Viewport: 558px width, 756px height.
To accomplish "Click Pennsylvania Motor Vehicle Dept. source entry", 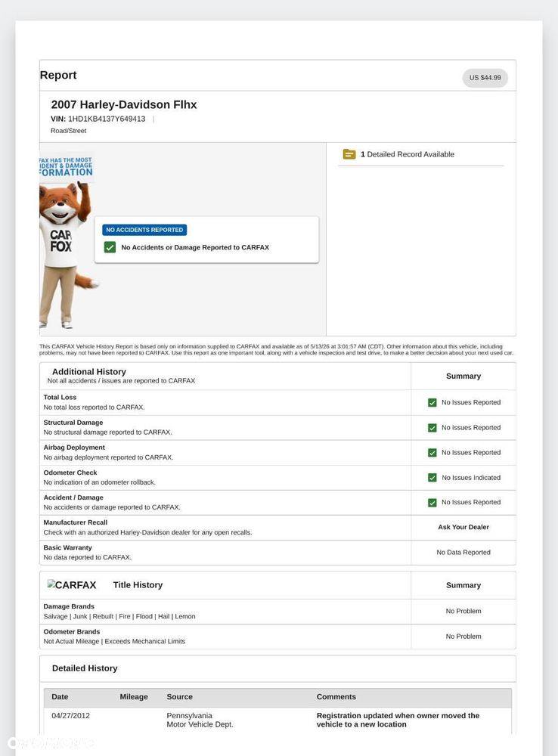I will click(x=200, y=720).
